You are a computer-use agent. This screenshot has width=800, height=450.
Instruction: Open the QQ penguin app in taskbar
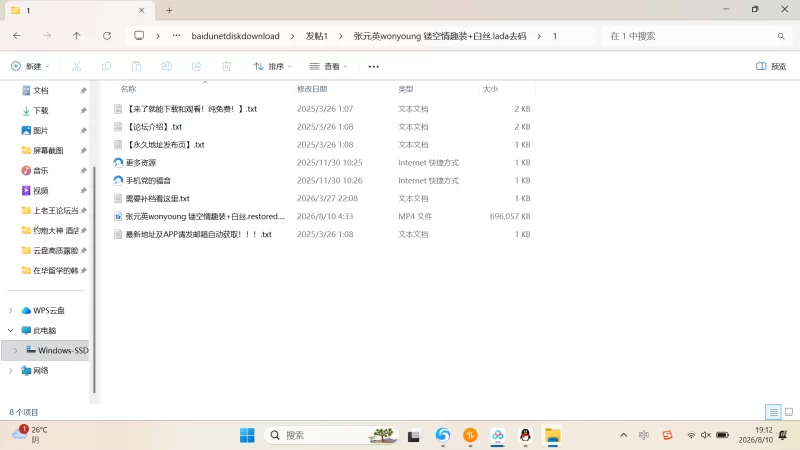pyautogui.click(x=525, y=435)
